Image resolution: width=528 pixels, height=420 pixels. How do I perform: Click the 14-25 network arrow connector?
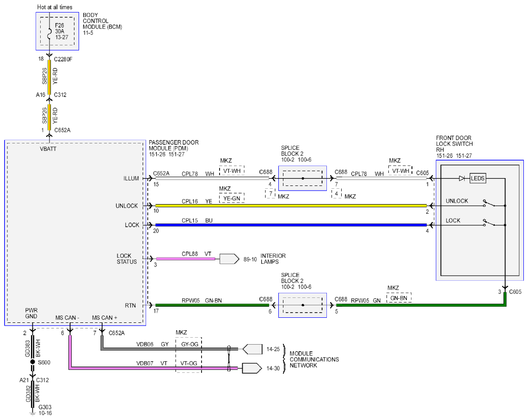tap(252, 349)
